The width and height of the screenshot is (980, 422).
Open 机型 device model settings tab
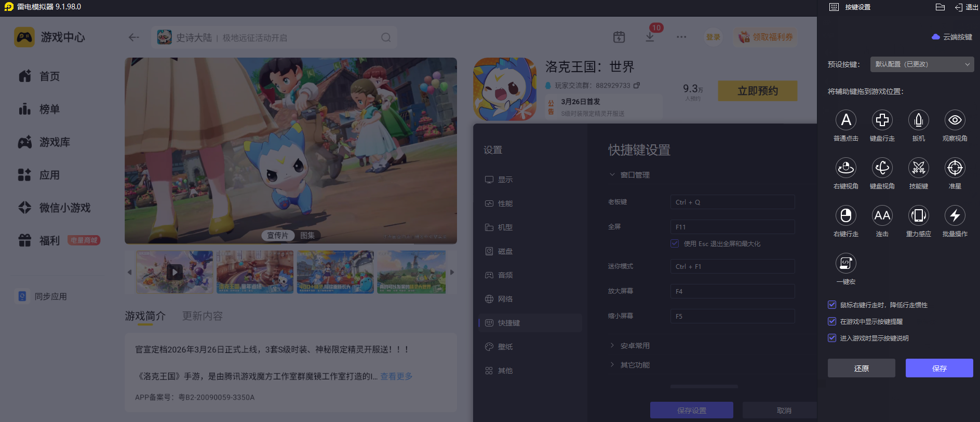530,227
